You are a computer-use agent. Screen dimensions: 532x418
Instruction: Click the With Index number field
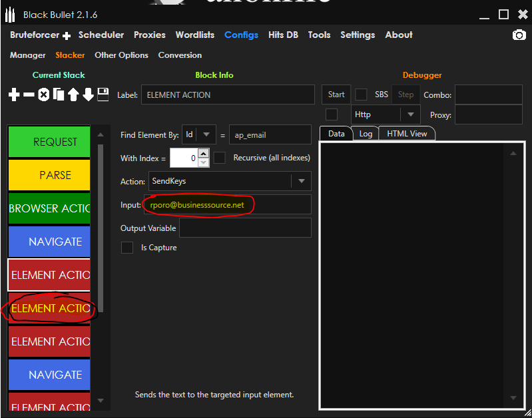click(x=184, y=158)
